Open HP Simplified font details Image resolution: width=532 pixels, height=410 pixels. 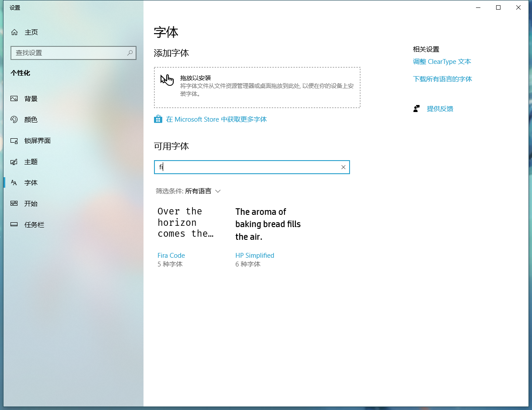(255, 255)
